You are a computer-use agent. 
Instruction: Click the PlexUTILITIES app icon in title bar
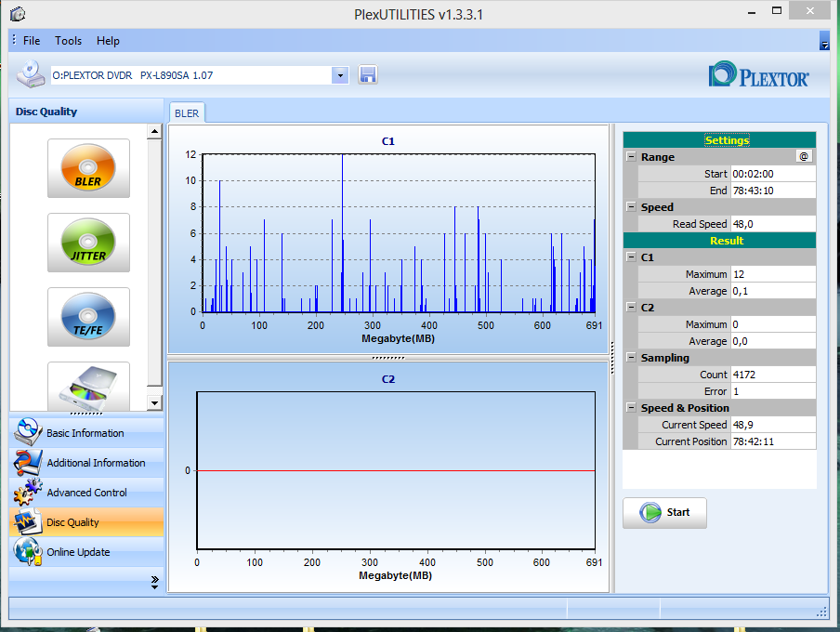[18, 14]
